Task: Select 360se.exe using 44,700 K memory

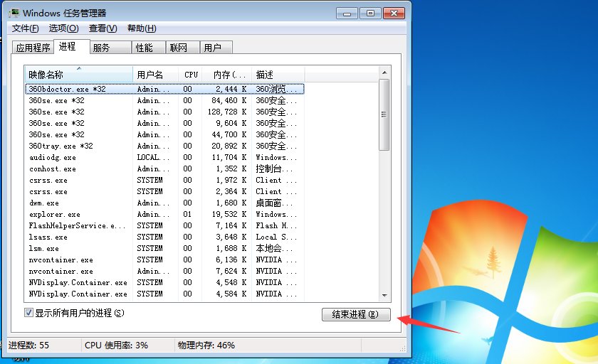Action: [164, 135]
